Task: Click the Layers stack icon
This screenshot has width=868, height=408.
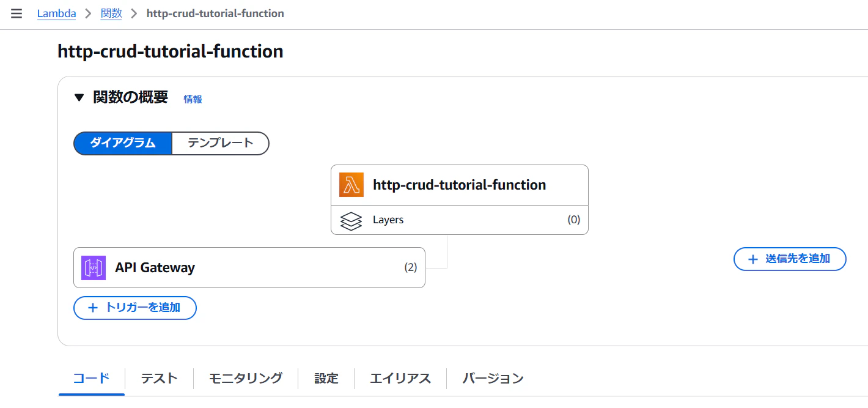Action: 351,220
